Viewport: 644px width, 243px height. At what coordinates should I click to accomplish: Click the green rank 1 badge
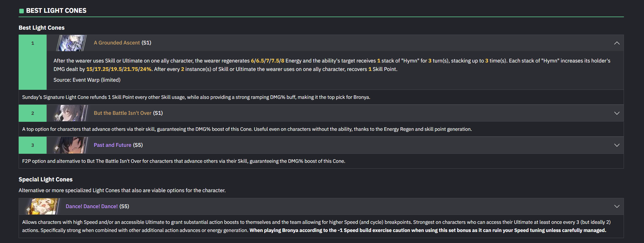33,62
